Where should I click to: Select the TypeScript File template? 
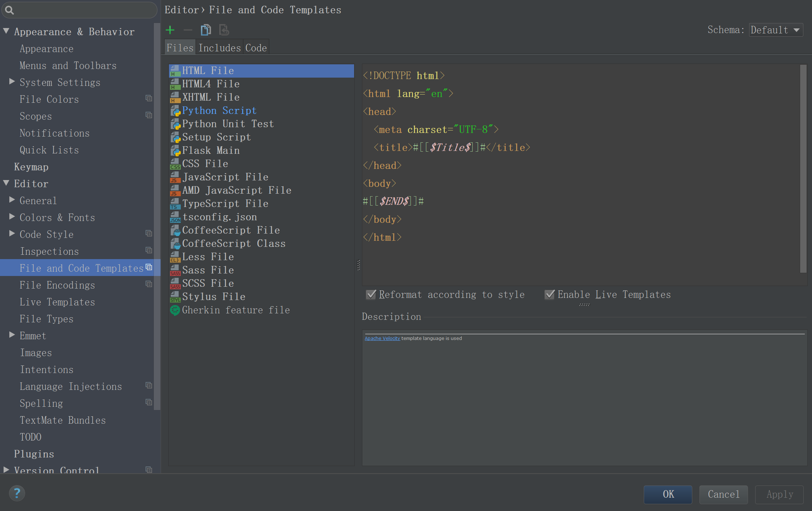click(x=225, y=204)
